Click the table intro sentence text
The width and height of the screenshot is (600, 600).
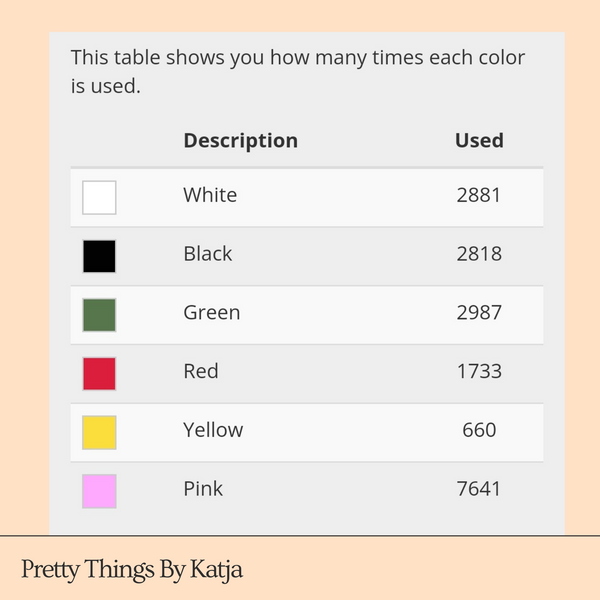298,71
